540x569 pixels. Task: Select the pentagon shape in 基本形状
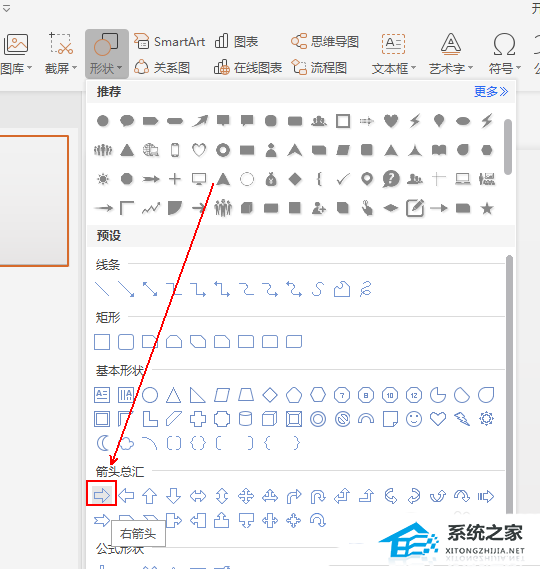[294, 395]
